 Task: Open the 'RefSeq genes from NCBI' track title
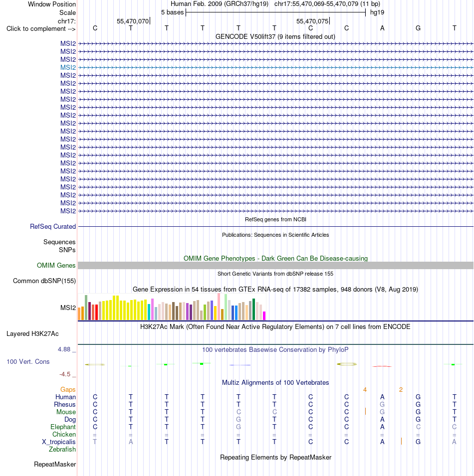pyautogui.click(x=275, y=219)
